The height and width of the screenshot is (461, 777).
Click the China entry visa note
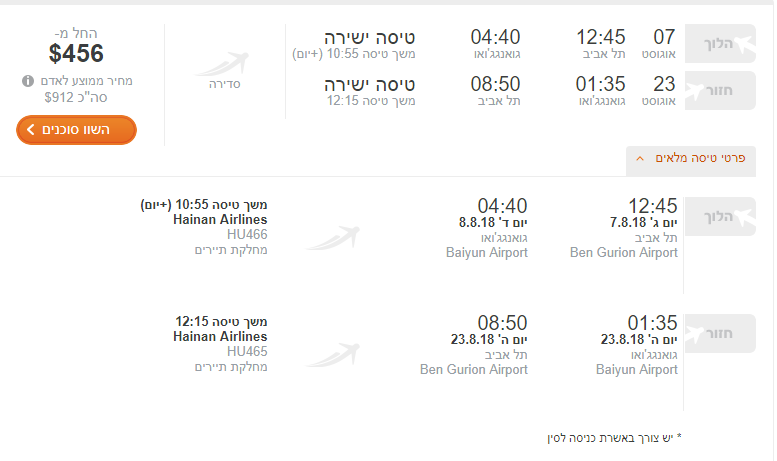tap(614, 438)
